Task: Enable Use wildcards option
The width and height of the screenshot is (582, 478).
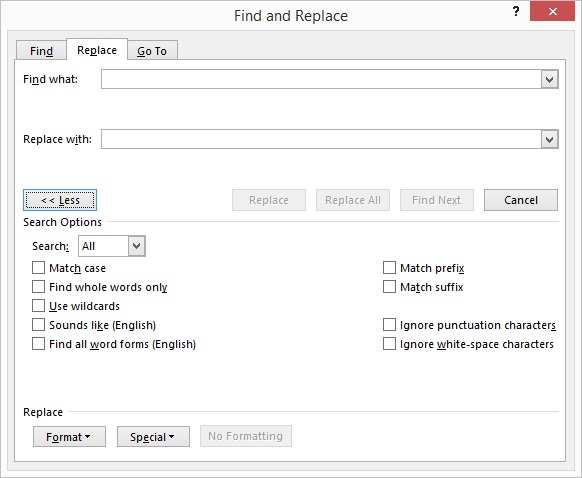Action: point(38,306)
